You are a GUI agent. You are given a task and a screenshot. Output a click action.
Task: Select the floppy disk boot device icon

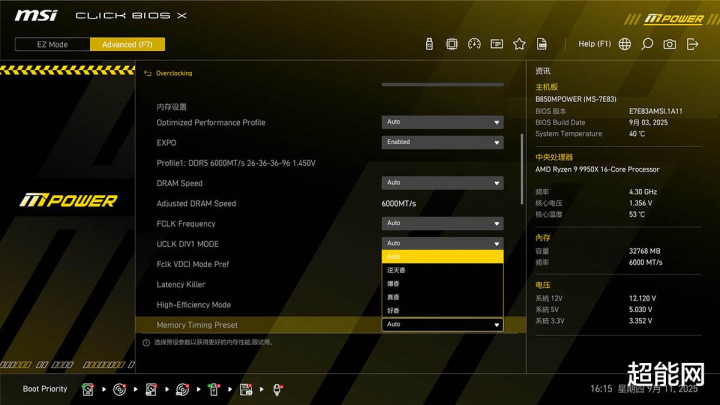(246, 389)
